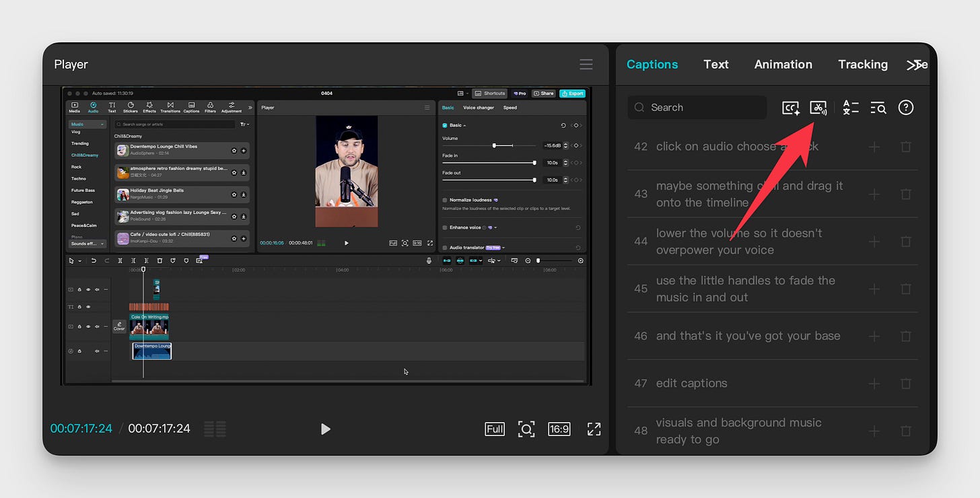Switch to the Text tab

(716, 65)
